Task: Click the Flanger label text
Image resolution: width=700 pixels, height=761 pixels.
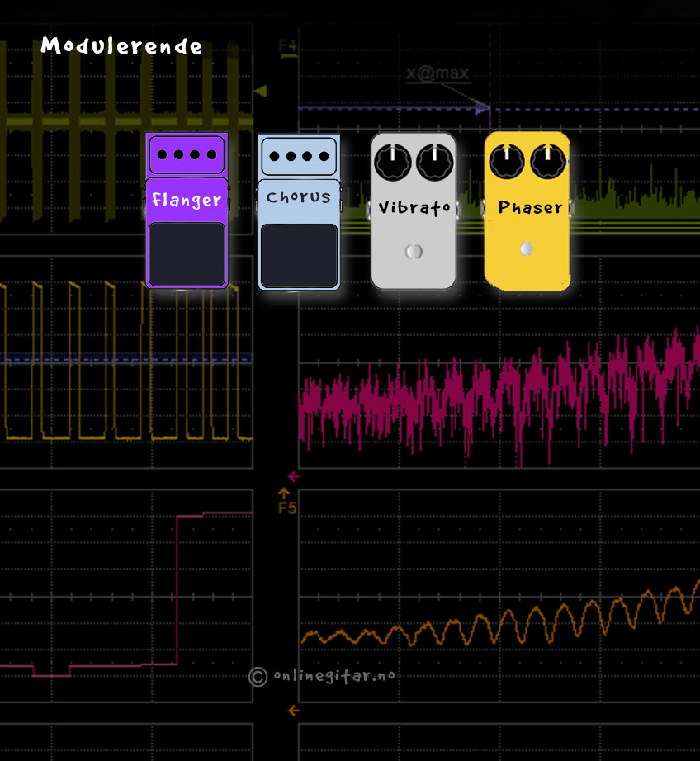Action: pos(187,200)
